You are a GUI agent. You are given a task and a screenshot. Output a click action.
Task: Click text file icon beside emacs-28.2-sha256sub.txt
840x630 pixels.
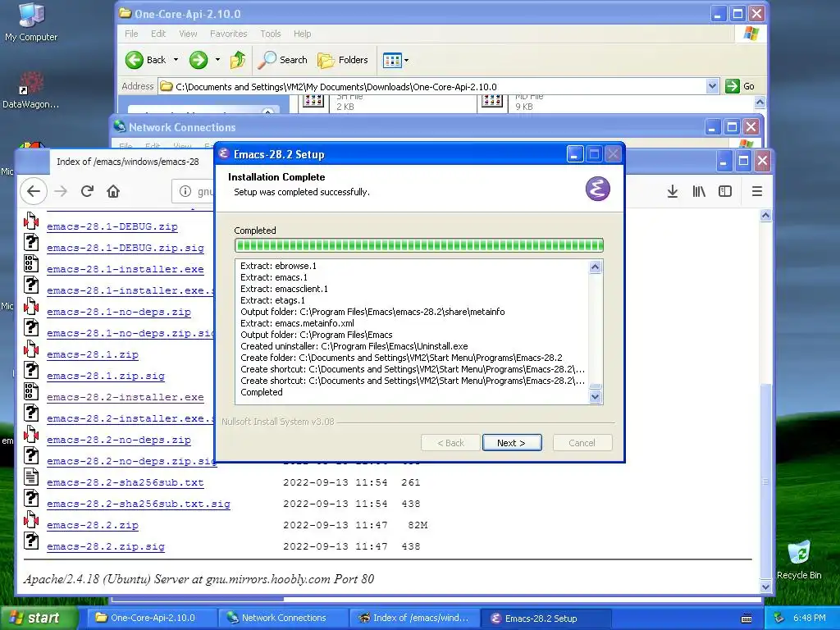31,477
